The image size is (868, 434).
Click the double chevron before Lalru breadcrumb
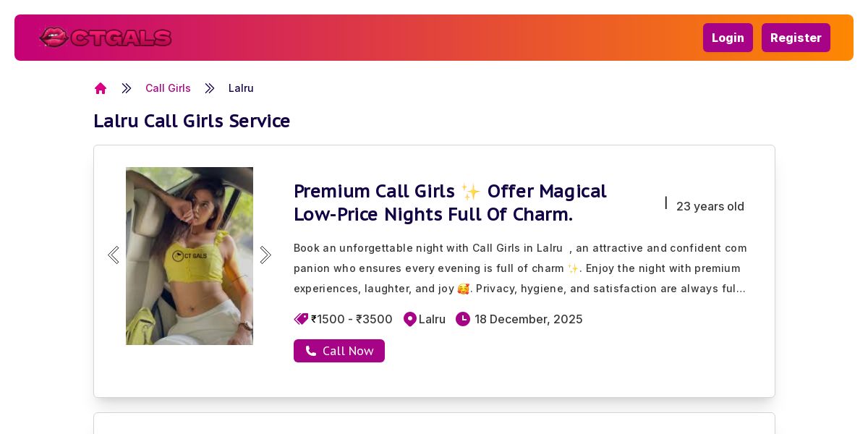pyautogui.click(x=210, y=88)
